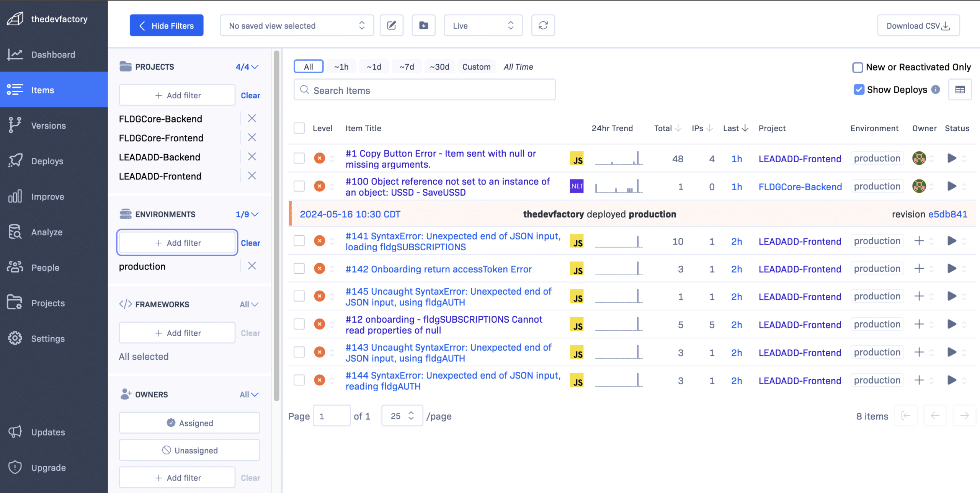Click the refresh icon in the top toolbar
Image resolution: width=980 pixels, height=493 pixels.
tap(543, 25)
